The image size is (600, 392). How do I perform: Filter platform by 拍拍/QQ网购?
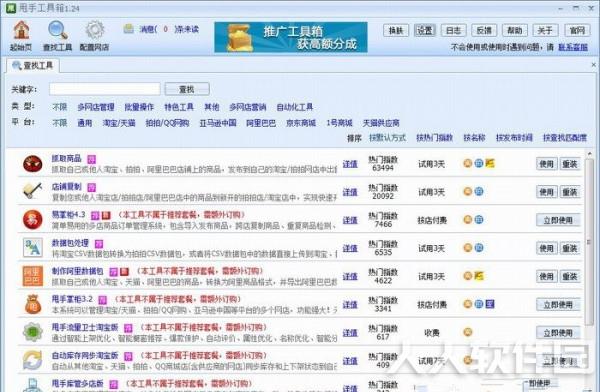click(x=167, y=123)
